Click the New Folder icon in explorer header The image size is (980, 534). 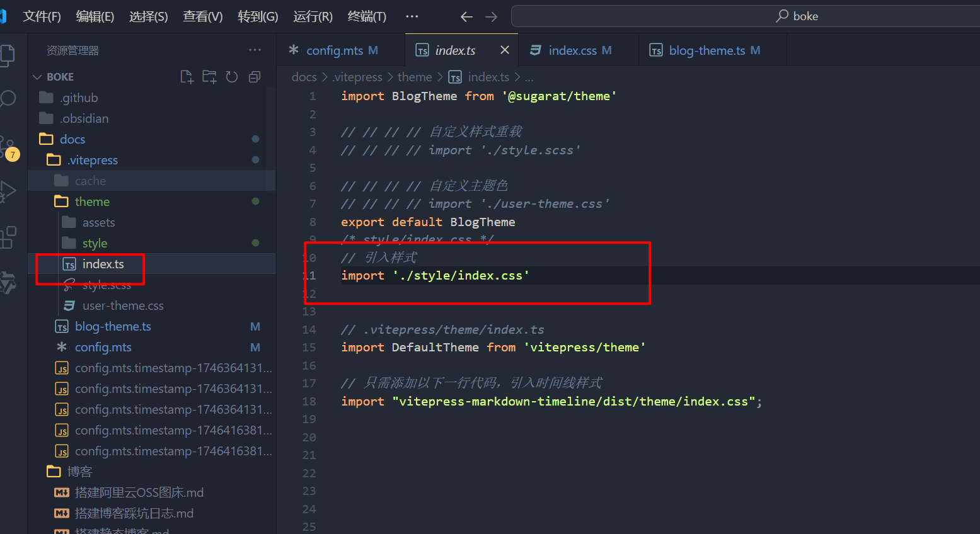coord(209,77)
